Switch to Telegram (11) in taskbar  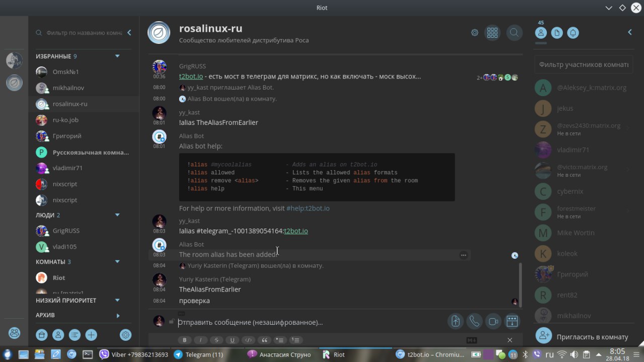207,354
